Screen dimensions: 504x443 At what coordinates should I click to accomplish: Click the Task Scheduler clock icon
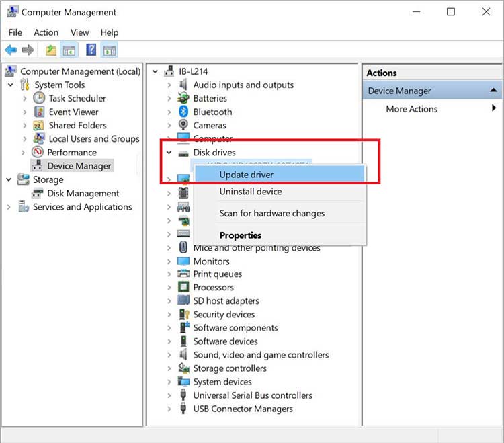[39, 98]
